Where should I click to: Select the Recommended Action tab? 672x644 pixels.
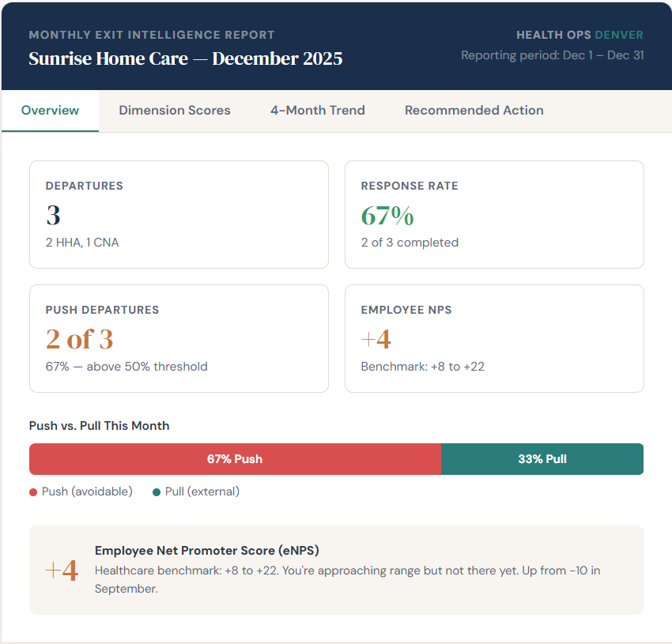(474, 110)
